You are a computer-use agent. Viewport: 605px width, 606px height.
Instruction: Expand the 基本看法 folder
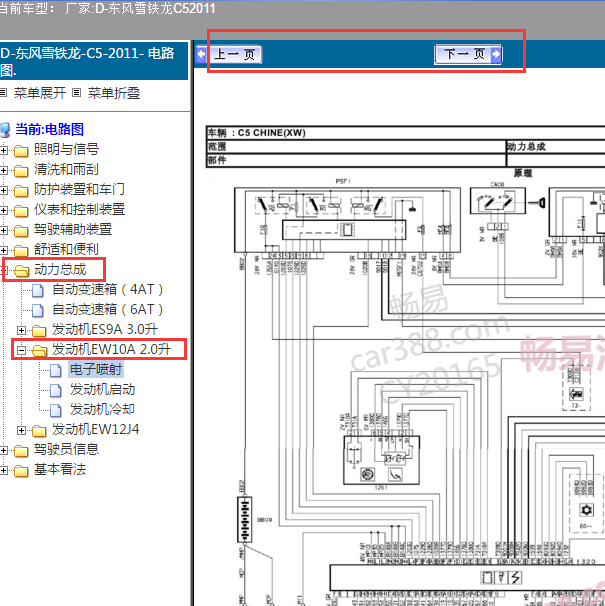[3, 470]
